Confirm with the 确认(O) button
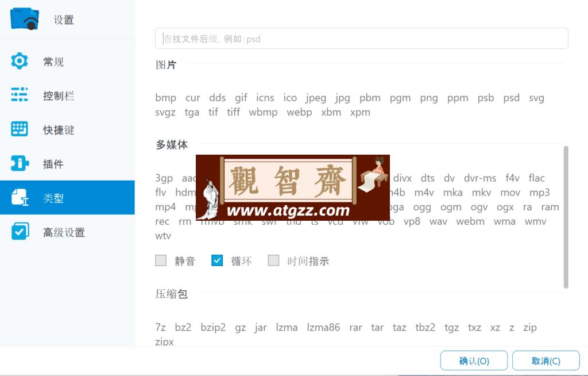Screen dimensions: 588x376 coord(474,360)
